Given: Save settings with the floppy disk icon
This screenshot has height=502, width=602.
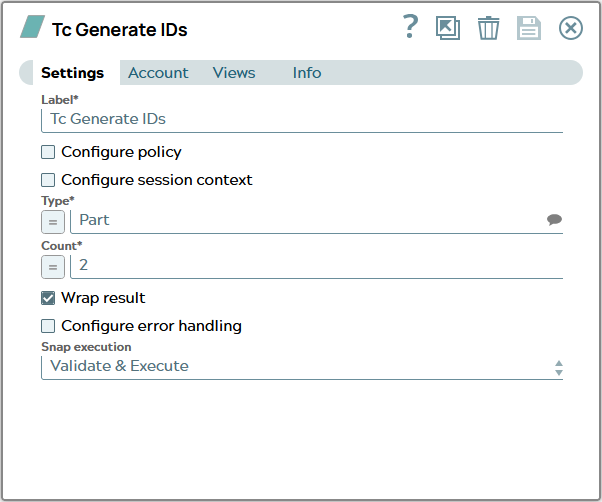Looking at the screenshot, I should coord(529,28).
